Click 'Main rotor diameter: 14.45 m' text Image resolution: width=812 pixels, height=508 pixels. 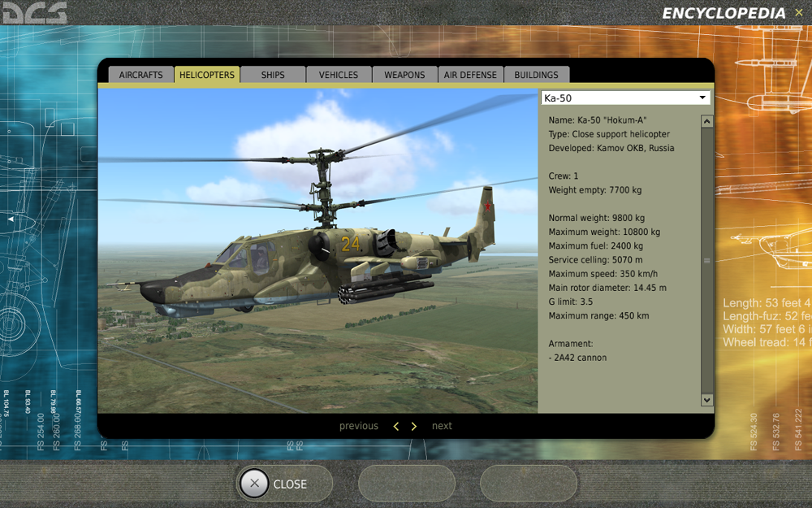tap(607, 289)
